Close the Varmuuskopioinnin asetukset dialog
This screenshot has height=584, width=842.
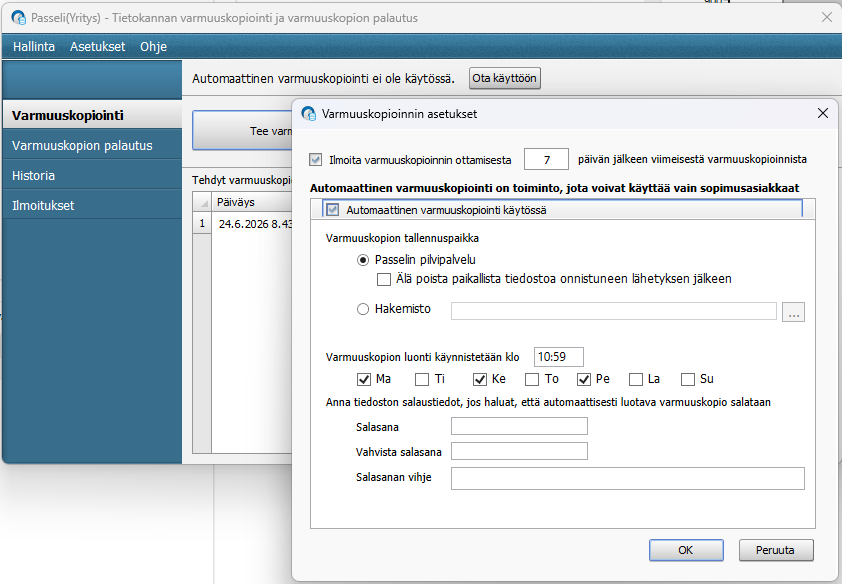tap(823, 113)
